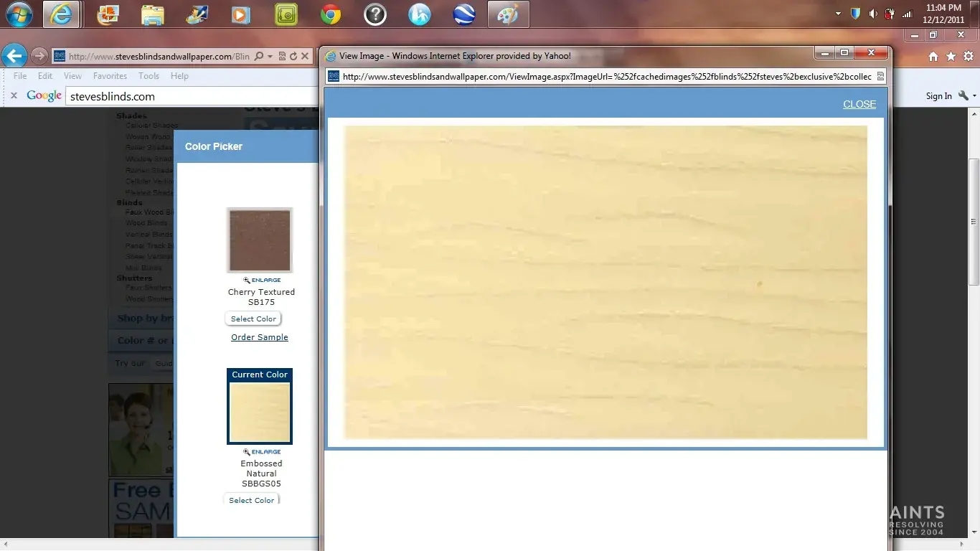Maximize the View Image popup window

click(844, 52)
